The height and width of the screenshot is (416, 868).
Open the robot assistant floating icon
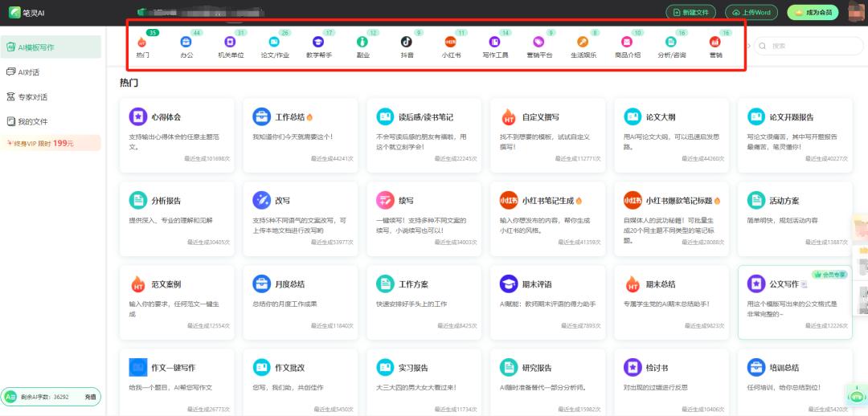tap(855, 396)
